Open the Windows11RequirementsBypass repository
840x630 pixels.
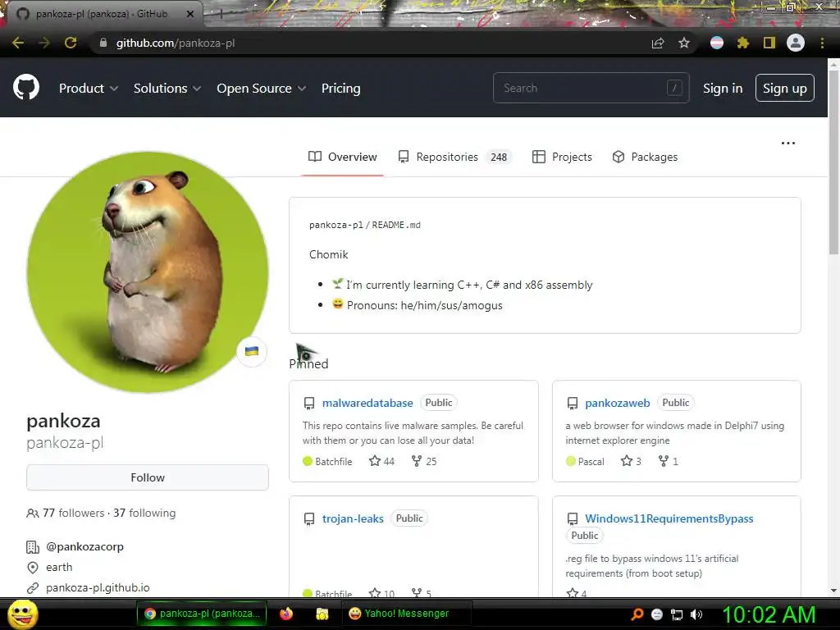669,518
